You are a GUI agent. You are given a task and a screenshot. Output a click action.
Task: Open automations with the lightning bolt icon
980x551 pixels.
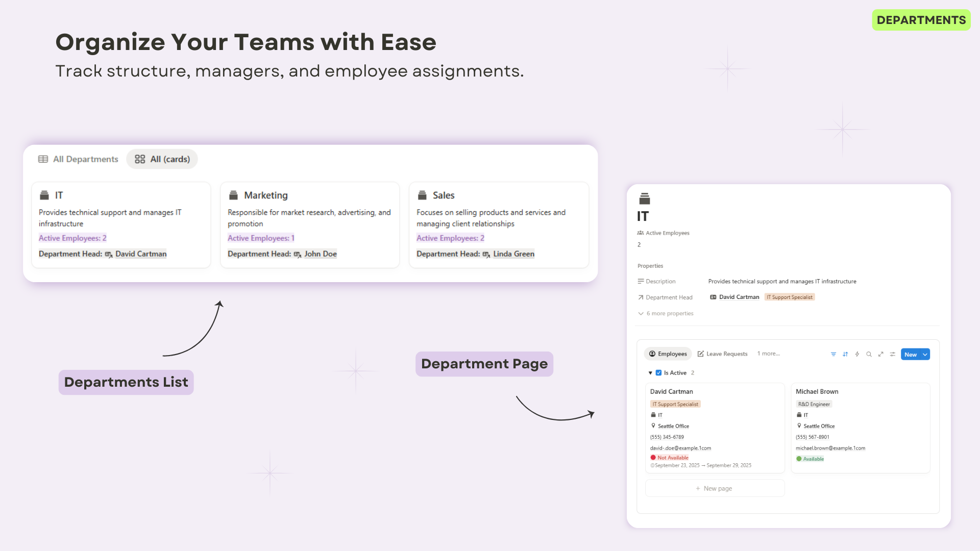[x=857, y=354]
